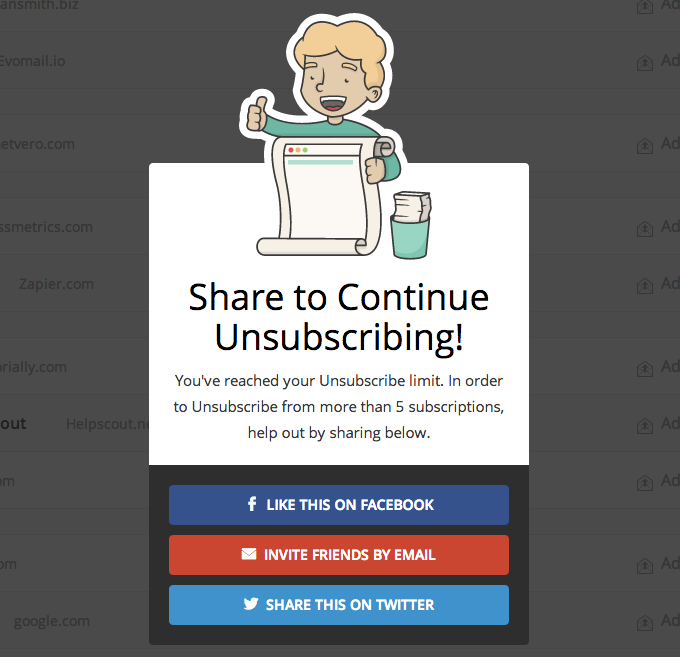Click the envelope icon on red button
Image resolution: width=680 pixels, height=657 pixels.
pyautogui.click(x=249, y=554)
